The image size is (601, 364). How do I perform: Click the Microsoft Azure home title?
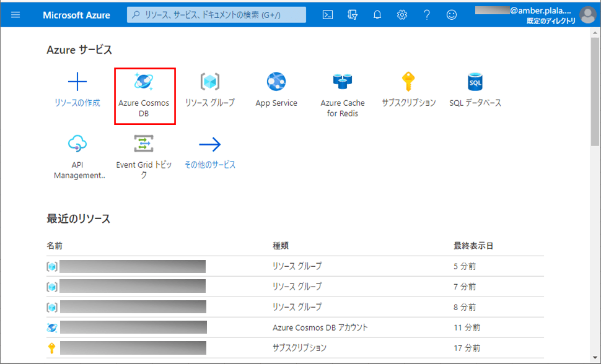76,15
